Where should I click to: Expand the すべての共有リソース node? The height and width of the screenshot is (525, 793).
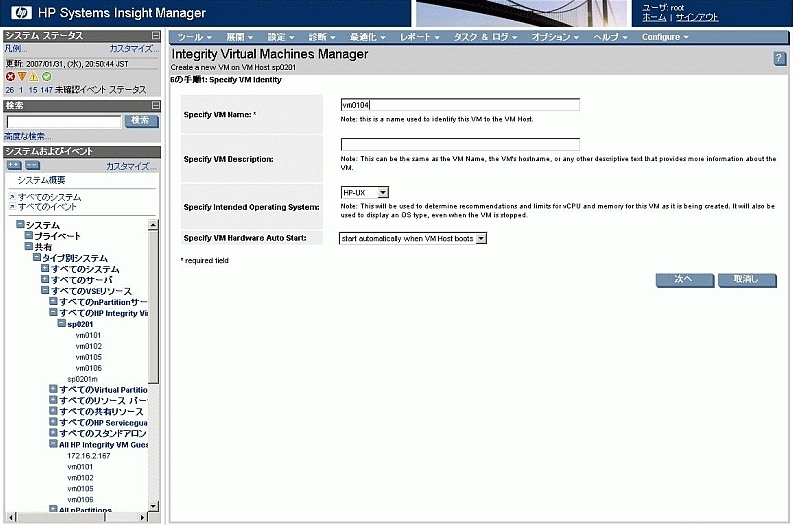coord(53,411)
